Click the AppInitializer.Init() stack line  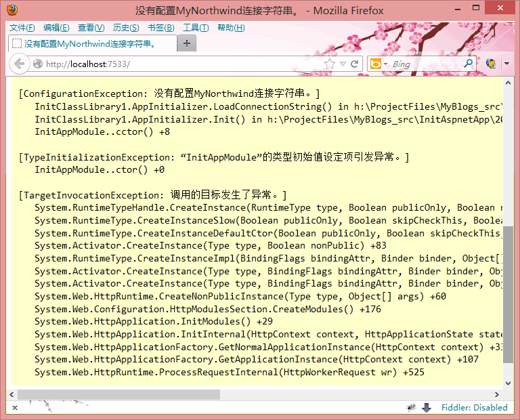(269, 119)
